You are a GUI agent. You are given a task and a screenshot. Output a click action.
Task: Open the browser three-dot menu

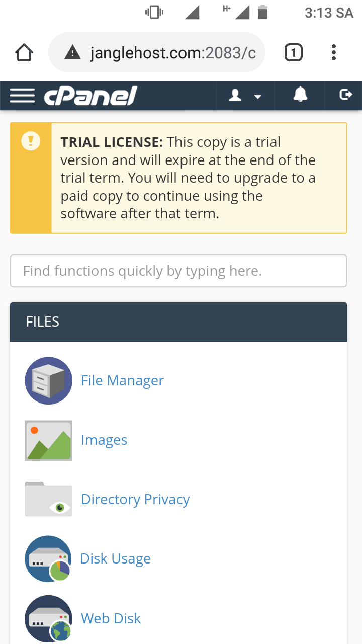[x=334, y=52]
